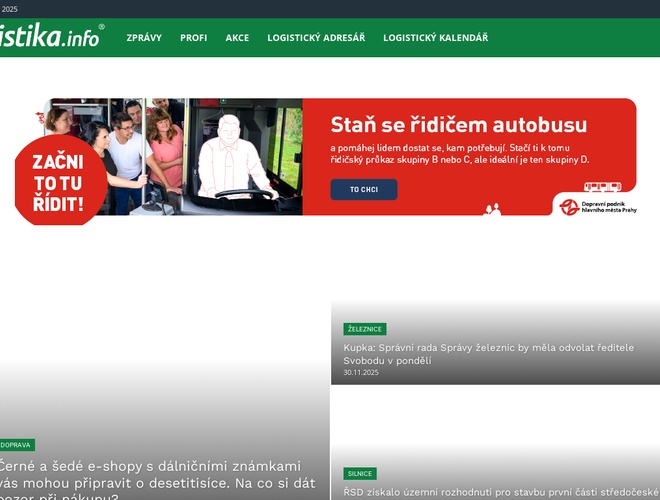Click the 'Staň se řidičem autobusu' headline
The height and width of the screenshot is (500, 660).
tap(458, 125)
